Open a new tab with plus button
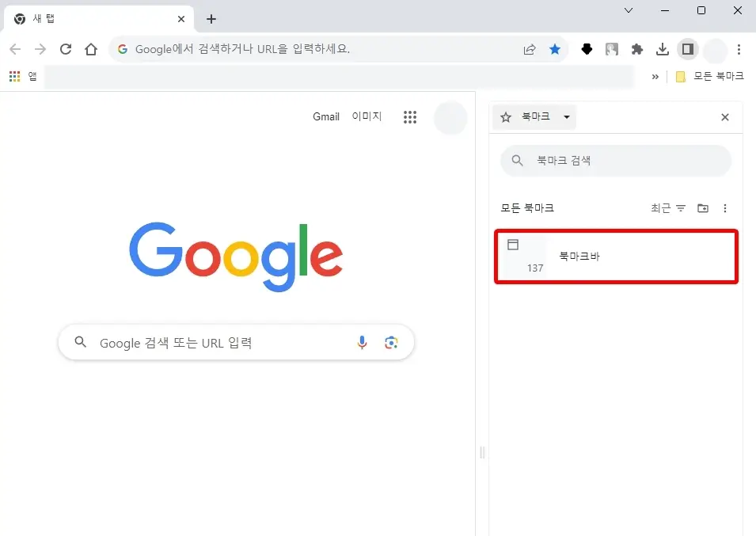 [x=211, y=19]
